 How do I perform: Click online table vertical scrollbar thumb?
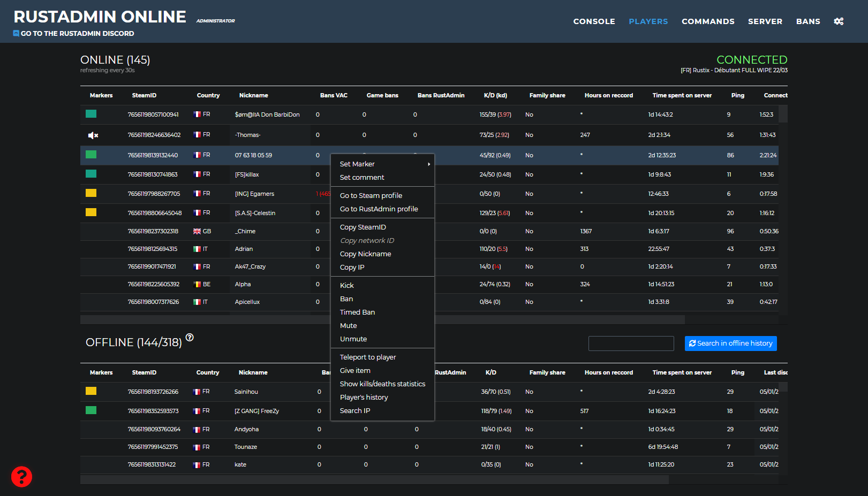(783, 114)
